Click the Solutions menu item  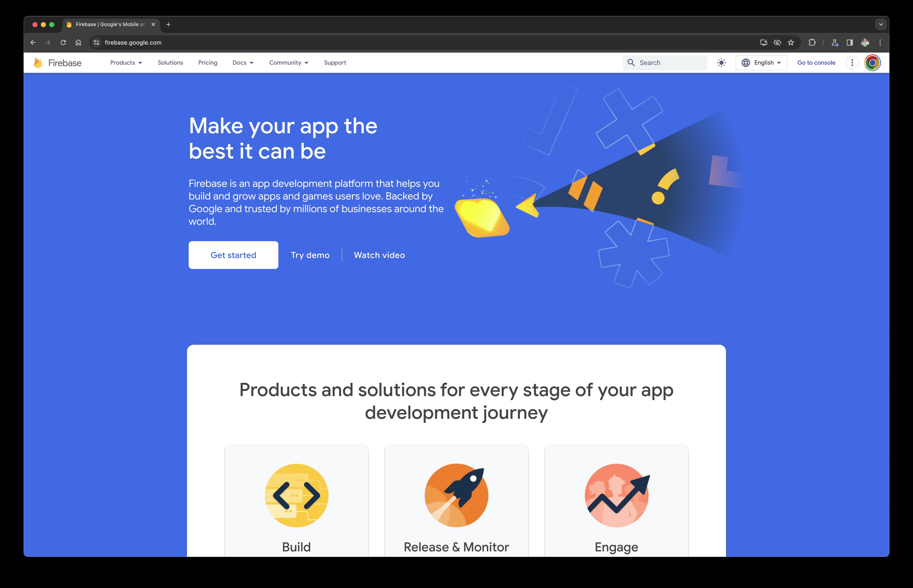click(x=170, y=63)
